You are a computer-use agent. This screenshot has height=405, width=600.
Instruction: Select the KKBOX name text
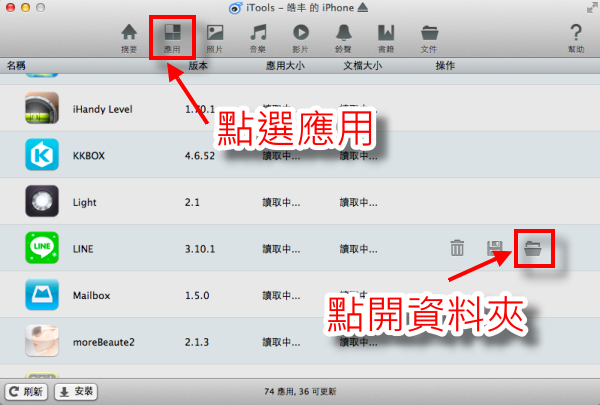click(x=89, y=156)
